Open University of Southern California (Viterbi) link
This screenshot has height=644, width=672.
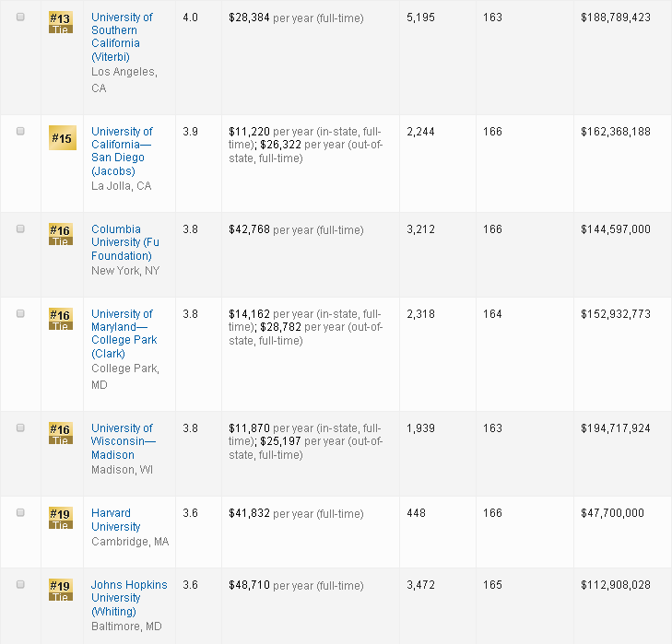[x=122, y=37]
